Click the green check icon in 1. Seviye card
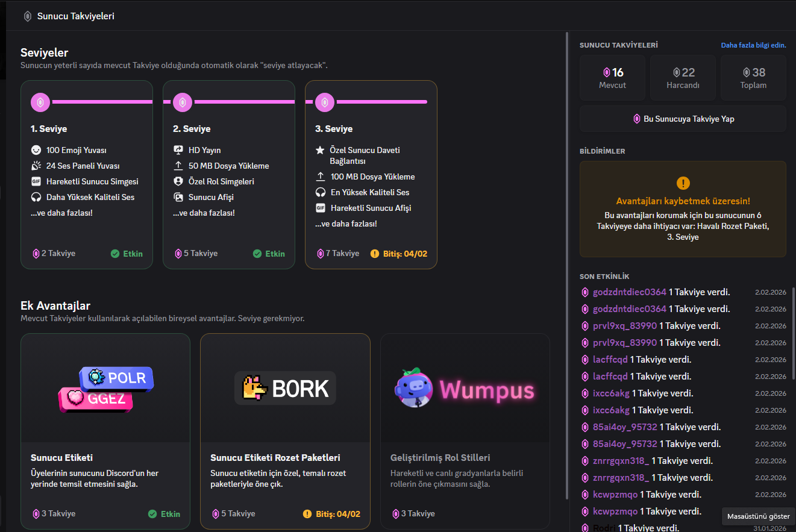Screen dimensions: 796x532 [x=115, y=254]
